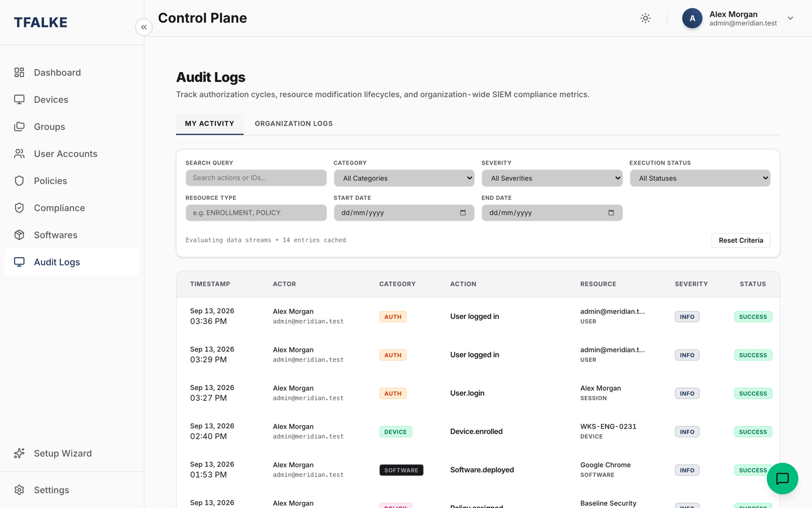Click the Softwares package icon

tap(19, 235)
